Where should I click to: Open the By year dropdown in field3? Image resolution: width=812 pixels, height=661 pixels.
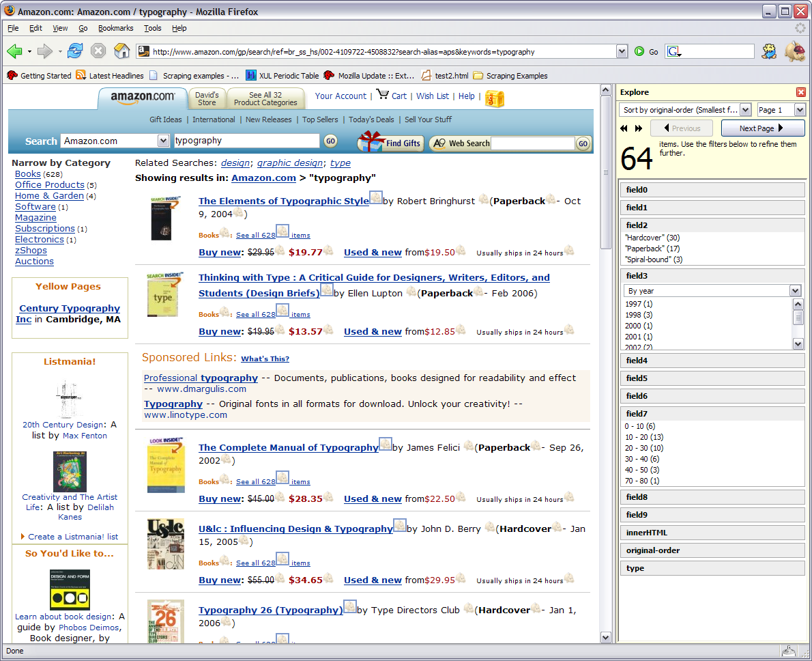(x=713, y=291)
